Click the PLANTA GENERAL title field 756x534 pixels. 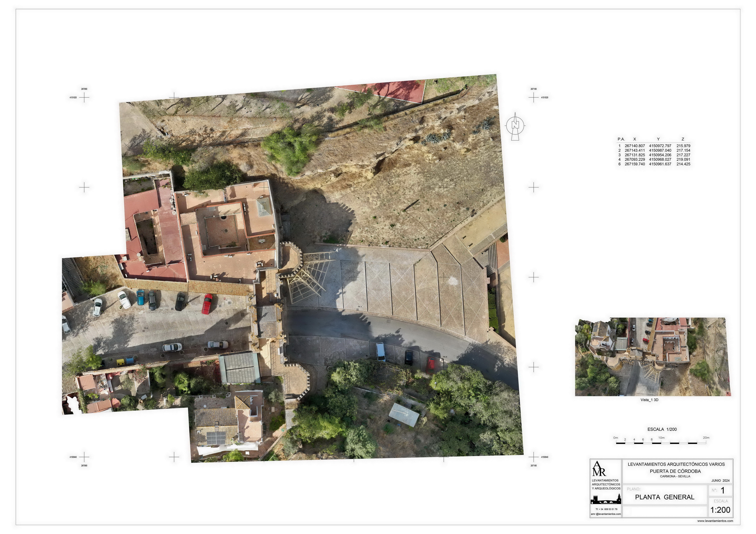click(664, 497)
